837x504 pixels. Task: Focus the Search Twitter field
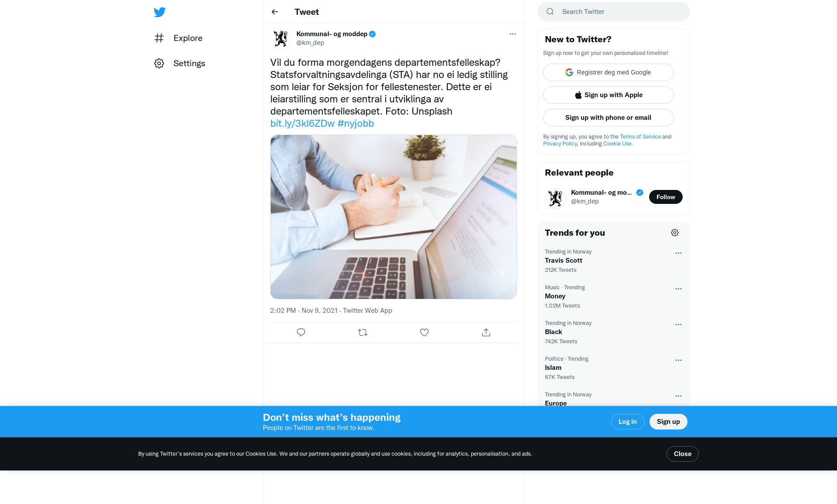click(x=613, y=12)
